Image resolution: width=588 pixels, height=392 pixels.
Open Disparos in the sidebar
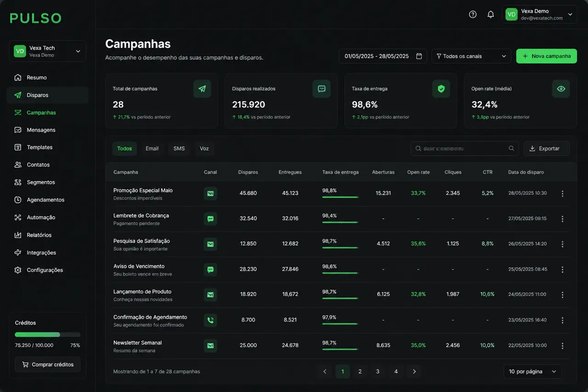[x=47, y=95]
